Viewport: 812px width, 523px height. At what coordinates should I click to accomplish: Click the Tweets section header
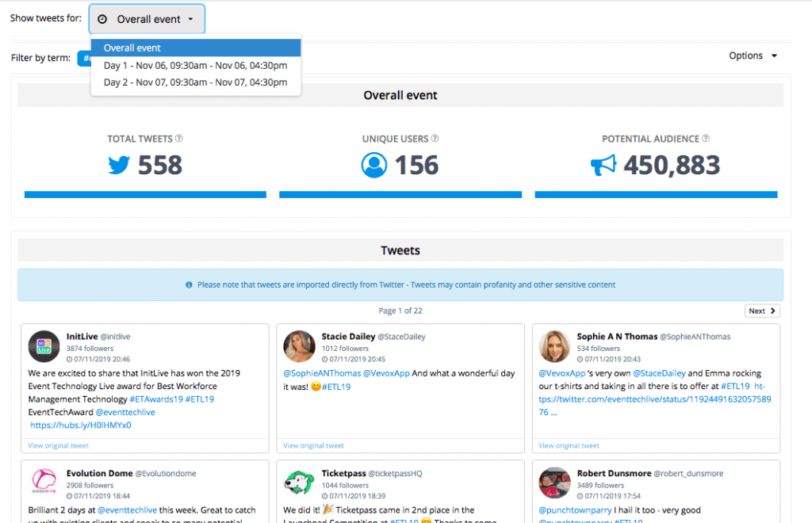[400, 250]
